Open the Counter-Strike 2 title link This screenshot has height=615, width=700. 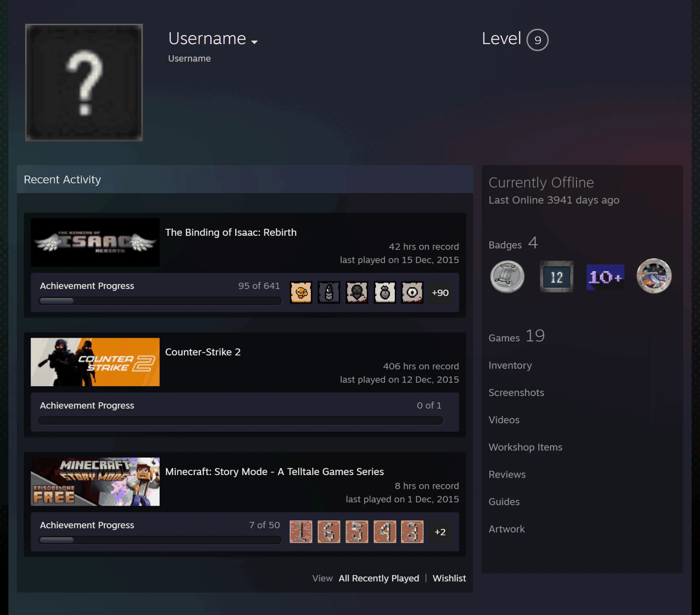(x=203, y=352)
